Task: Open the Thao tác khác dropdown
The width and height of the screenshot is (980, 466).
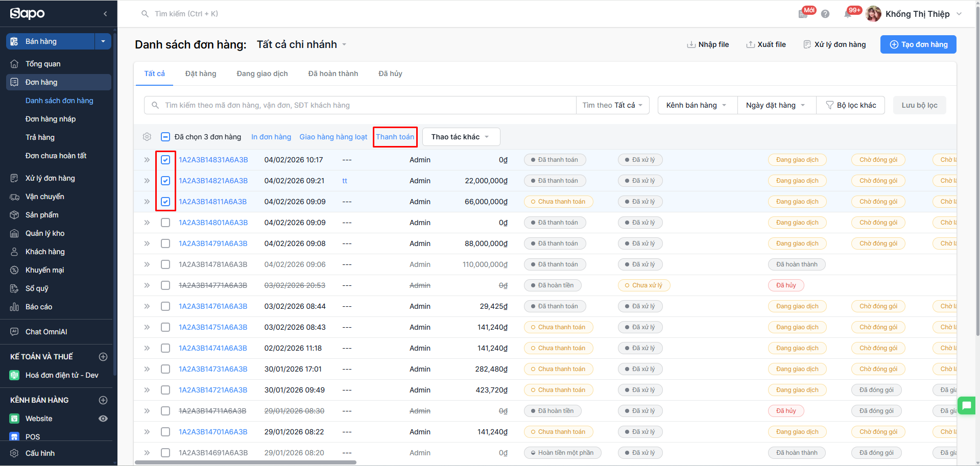Action: click(461, 137)
